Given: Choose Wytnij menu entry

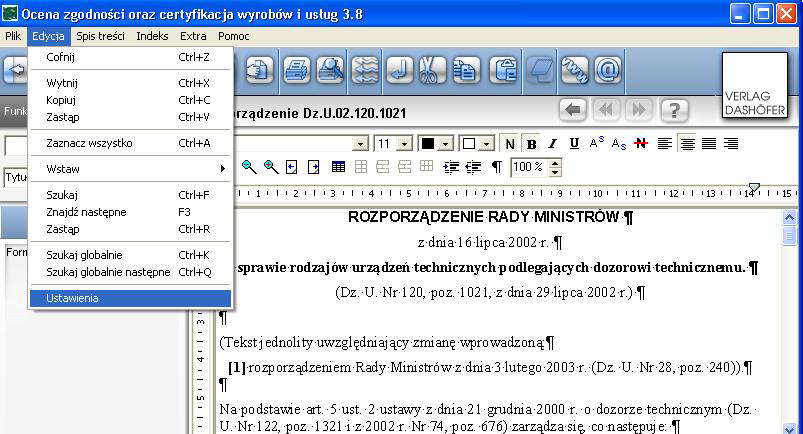Looking at the screenshot, I should pos(130,83).
